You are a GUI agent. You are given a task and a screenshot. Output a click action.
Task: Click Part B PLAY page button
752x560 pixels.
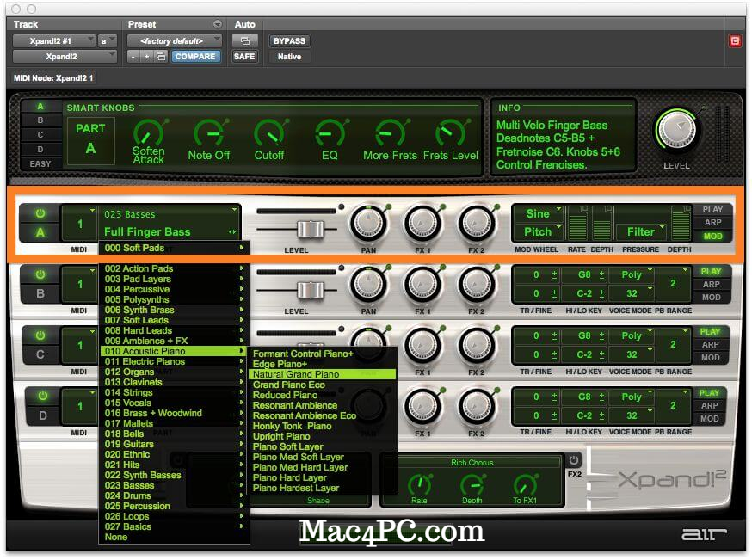[x=711, y=271]
